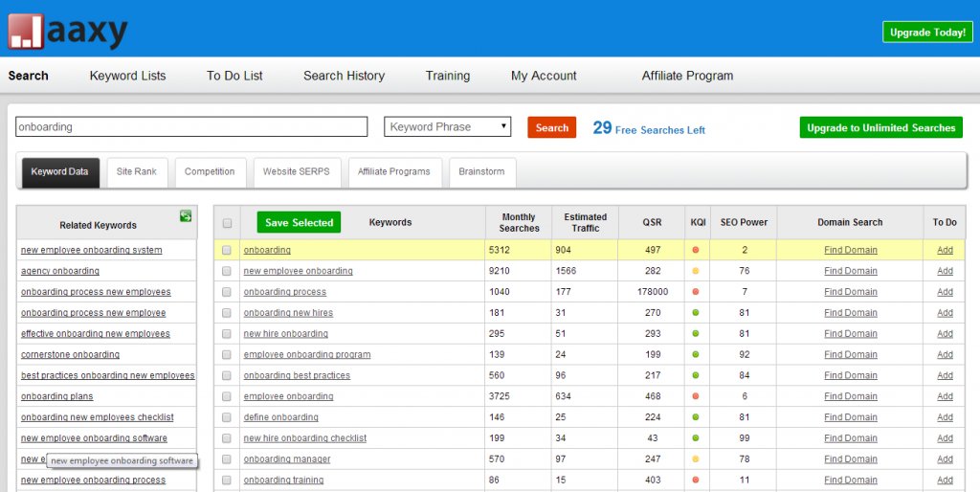Add the onboarding keyword to To Do
The image size is (980, 492).
coord(945,250)
